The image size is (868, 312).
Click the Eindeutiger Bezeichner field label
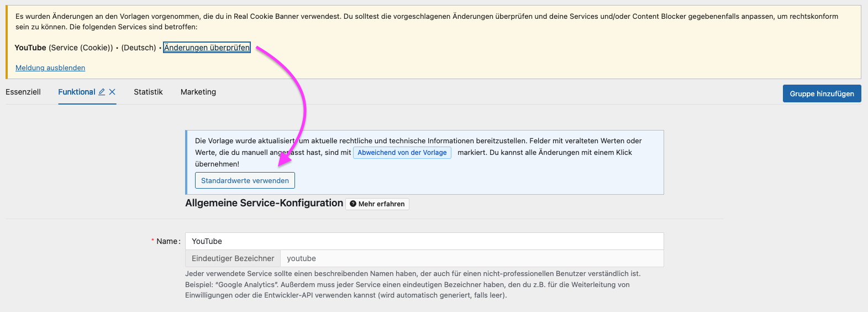[x=233, y=258]
